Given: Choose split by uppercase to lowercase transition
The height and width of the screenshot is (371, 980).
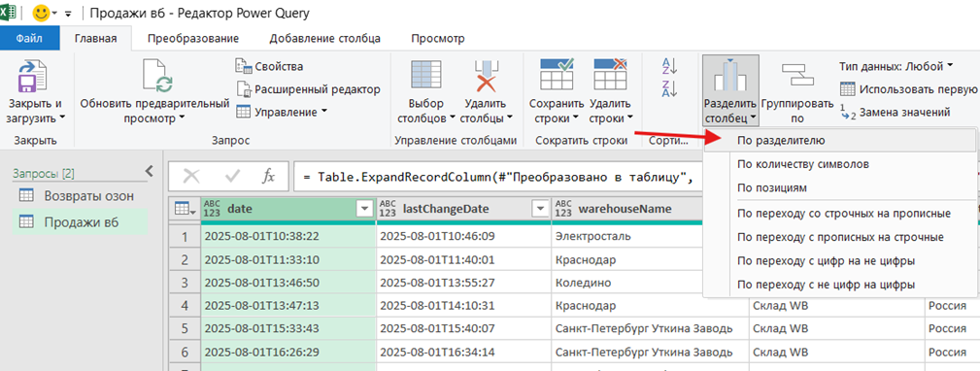Looking at the screenshot, I should point(840,237).
